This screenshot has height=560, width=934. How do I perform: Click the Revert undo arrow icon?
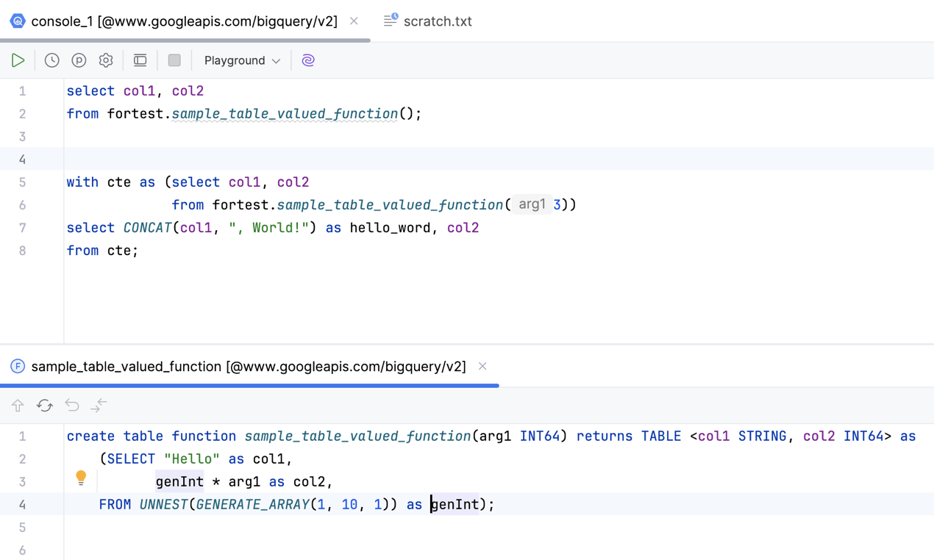(x=72, y=406)
